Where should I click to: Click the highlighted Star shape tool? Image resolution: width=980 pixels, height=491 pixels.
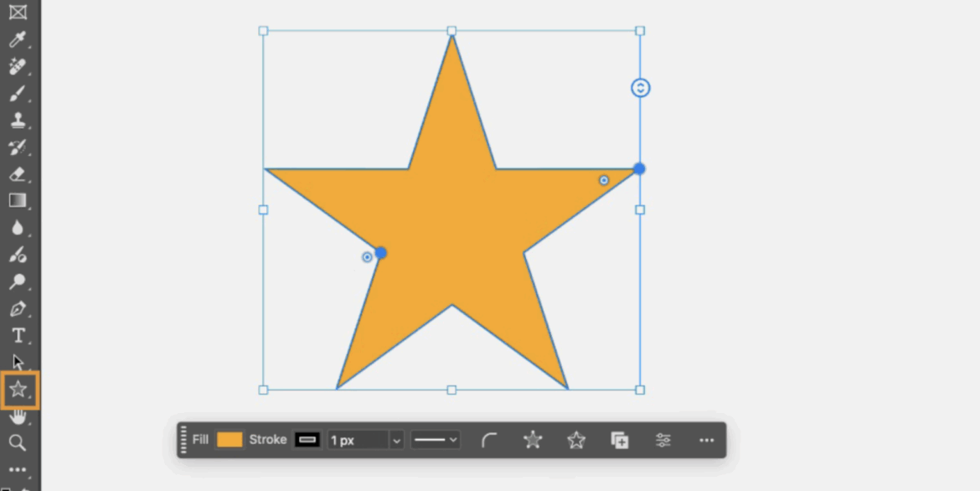click(x=18, y=389)
